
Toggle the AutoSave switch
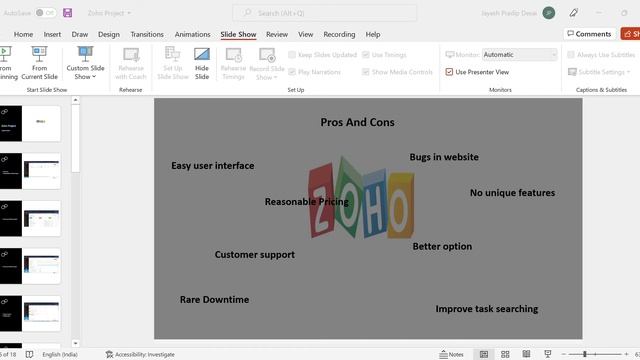coord(45,13)
